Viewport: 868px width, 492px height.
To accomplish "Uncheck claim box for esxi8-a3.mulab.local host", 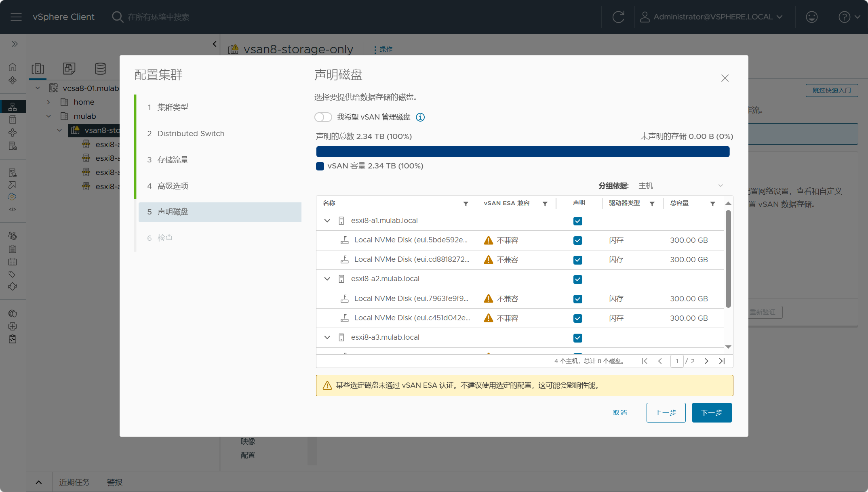I will 578,338.
